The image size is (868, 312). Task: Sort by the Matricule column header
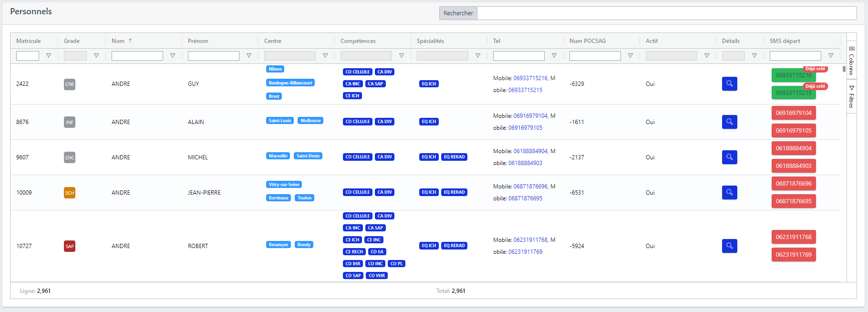point(29,41)
